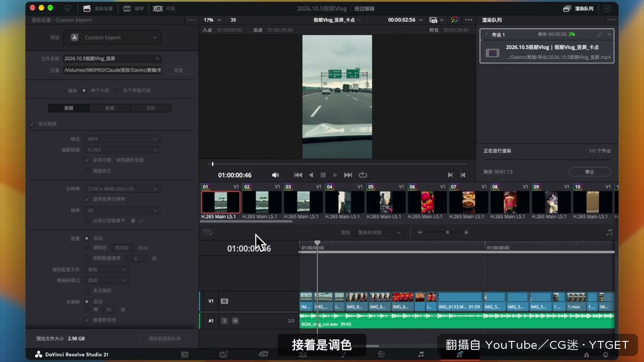Toggle loop playback icon in viewer
This screenshot has width=644, height=362.
pos(363,175)
